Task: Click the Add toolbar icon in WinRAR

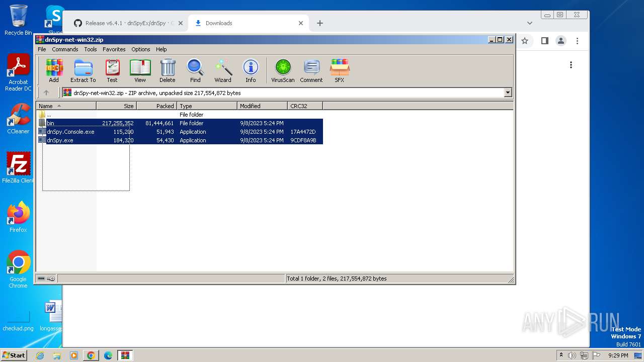Action: [x=54, y=71]
